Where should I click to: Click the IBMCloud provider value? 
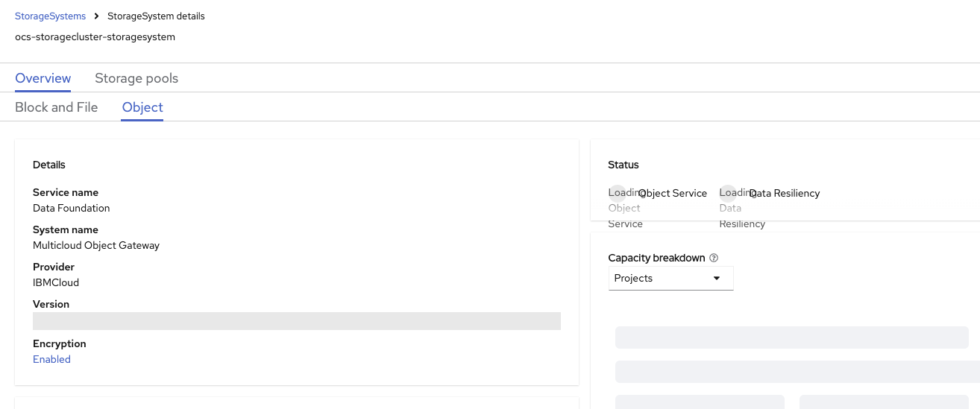tap(56, 282)
